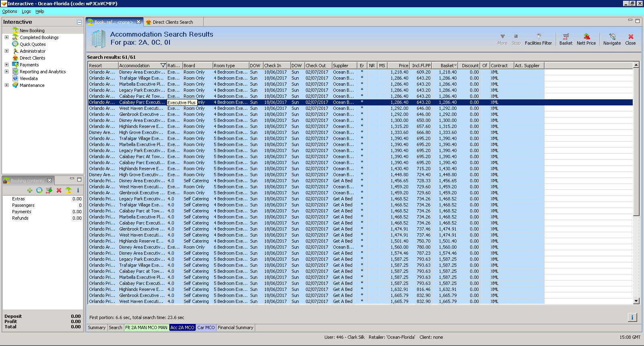Select Quick Quotes in the navigation tree
The height and width of the screenshot is (346, 644).
click(33, 44)
